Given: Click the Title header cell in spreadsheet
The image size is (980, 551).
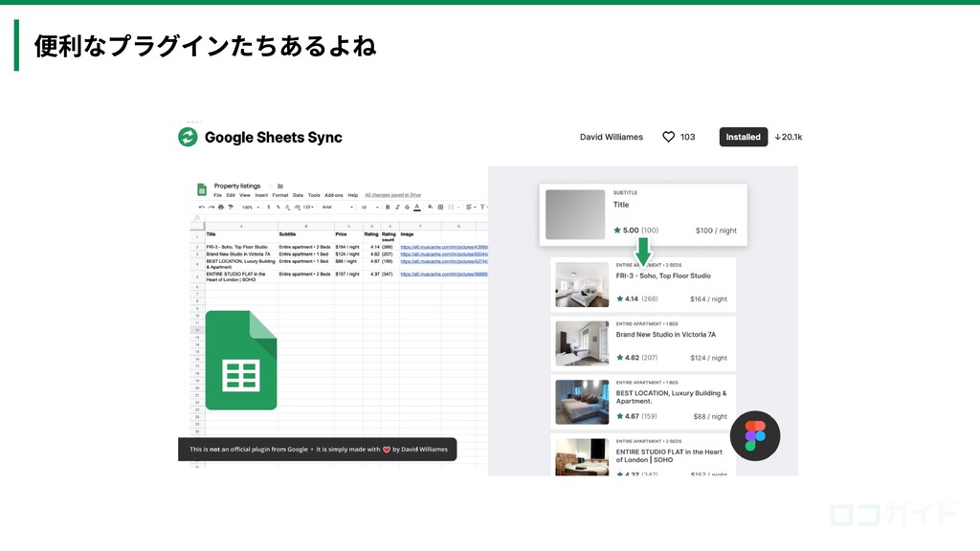Looking at the screenshot, I should coord(242,237).
